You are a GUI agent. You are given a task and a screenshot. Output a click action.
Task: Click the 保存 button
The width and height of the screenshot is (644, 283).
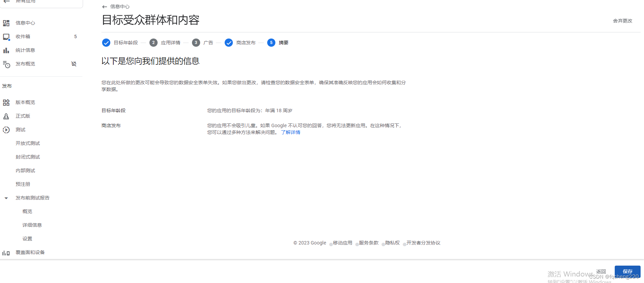(x=628, y=272)
